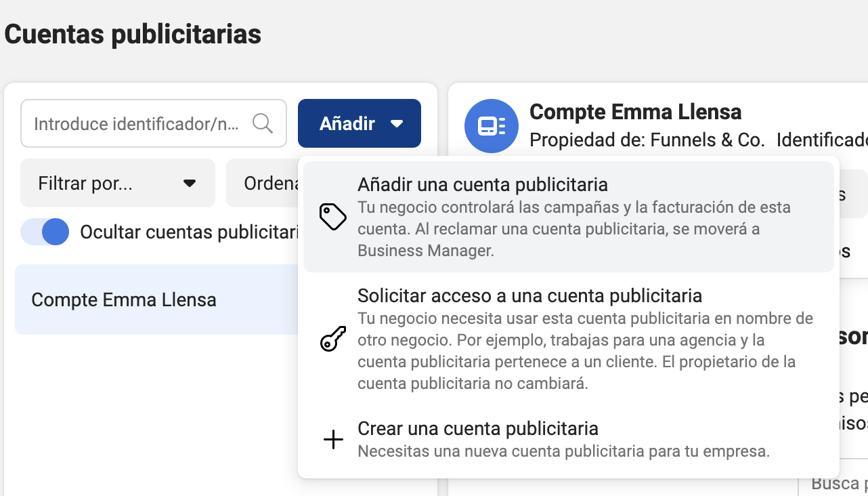Click the magnifying glass search icon
The height and width of the screenshot is (496, 868).
262,123
